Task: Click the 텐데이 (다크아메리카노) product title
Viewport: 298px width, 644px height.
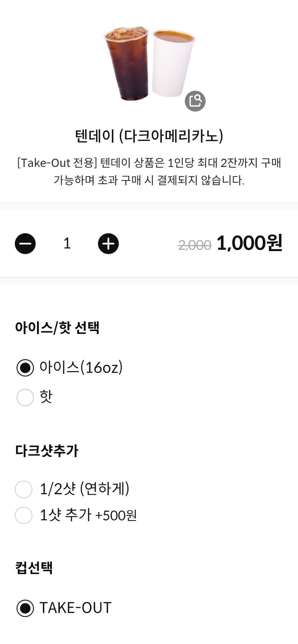Action: [149, 136]
